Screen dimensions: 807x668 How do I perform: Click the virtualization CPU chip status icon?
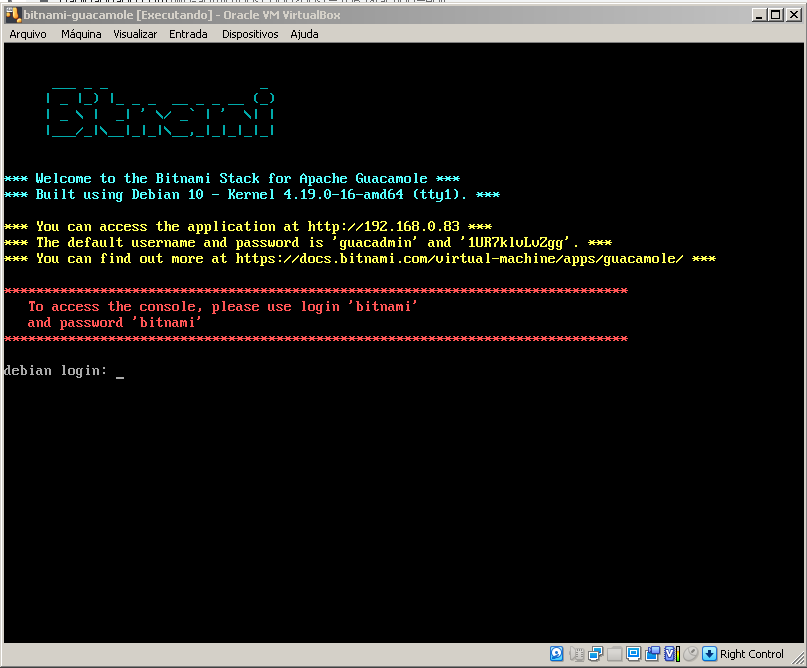672,654
